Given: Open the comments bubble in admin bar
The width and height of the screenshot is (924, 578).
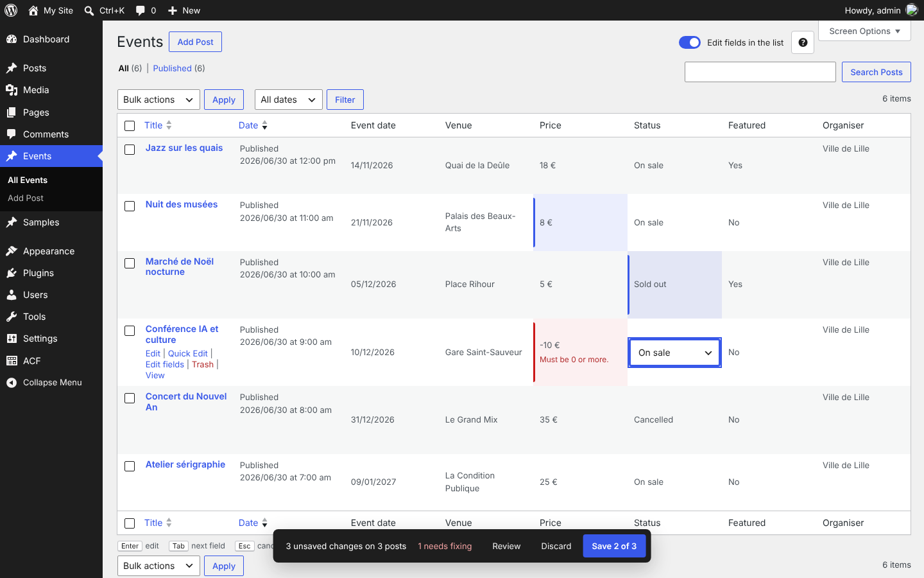Looking at the screenshot, I should 141,10.
